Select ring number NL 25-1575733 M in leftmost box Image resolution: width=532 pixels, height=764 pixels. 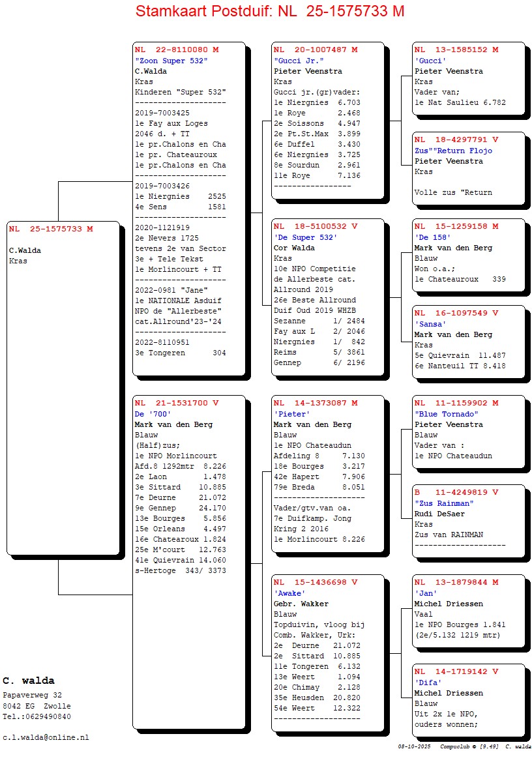pyautogui.click(x=51, y=229)
